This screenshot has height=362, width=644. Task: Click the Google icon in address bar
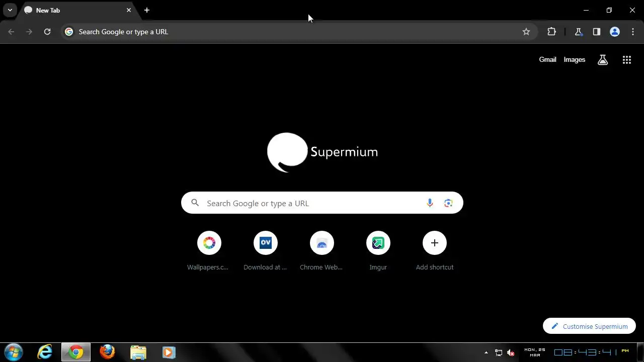click(69, 32)
